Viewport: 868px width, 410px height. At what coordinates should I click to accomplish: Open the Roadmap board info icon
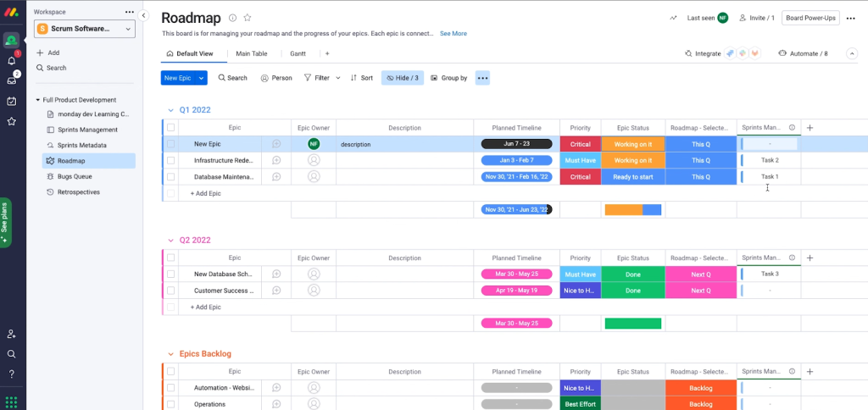coord(233,18)
